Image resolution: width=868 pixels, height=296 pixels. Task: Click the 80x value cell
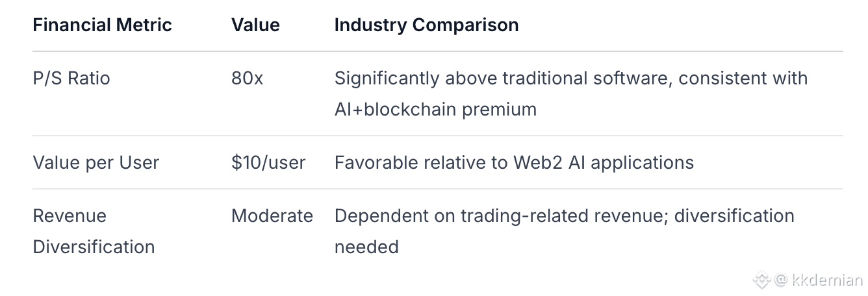pyautogui.click(x=247, y=79)
